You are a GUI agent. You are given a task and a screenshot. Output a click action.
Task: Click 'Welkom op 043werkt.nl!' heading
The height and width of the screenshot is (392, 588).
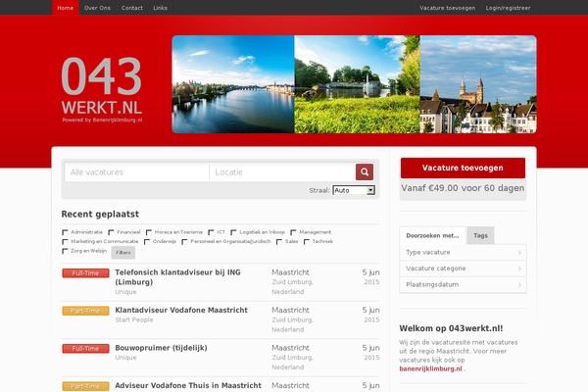451,328
